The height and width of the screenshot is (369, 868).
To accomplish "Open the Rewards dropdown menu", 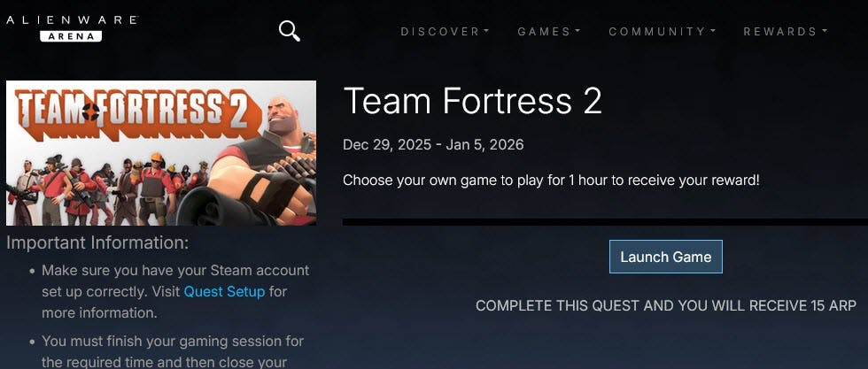I will point(785,32).
